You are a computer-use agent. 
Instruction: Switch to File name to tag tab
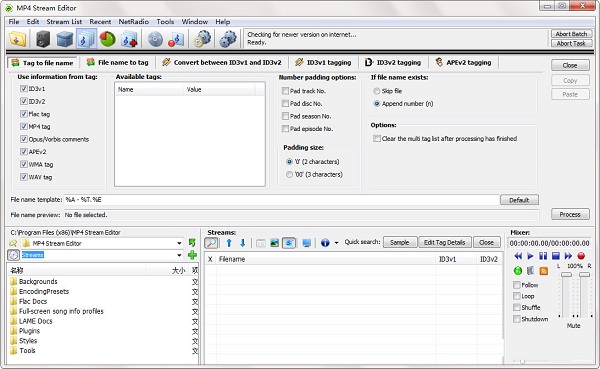pos(117,62)
